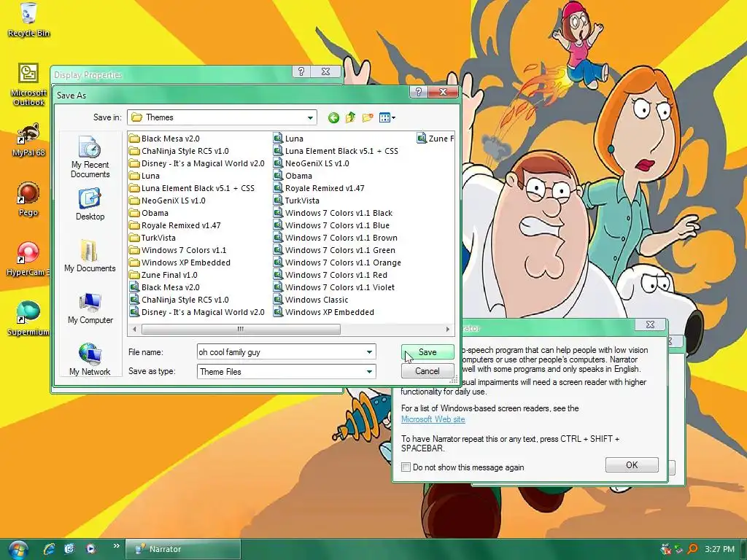The image size is (747, 560).
Task: Select the TurkVista folder
Action: coord(152,238)
